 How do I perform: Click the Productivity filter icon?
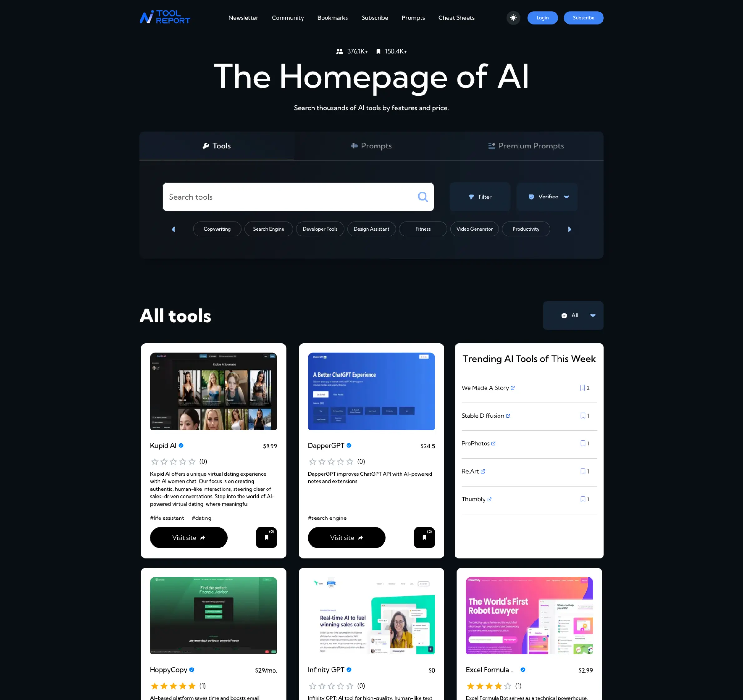click(x=526, y=229)
